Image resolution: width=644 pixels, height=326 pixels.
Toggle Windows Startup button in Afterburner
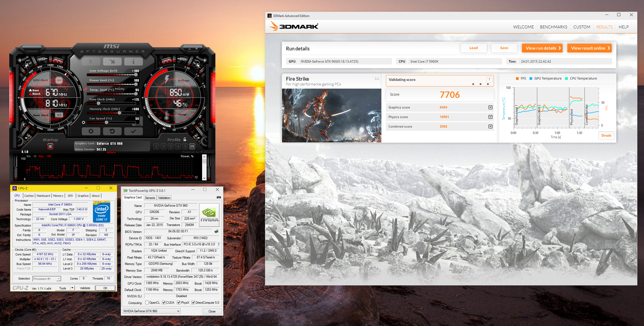50,146
